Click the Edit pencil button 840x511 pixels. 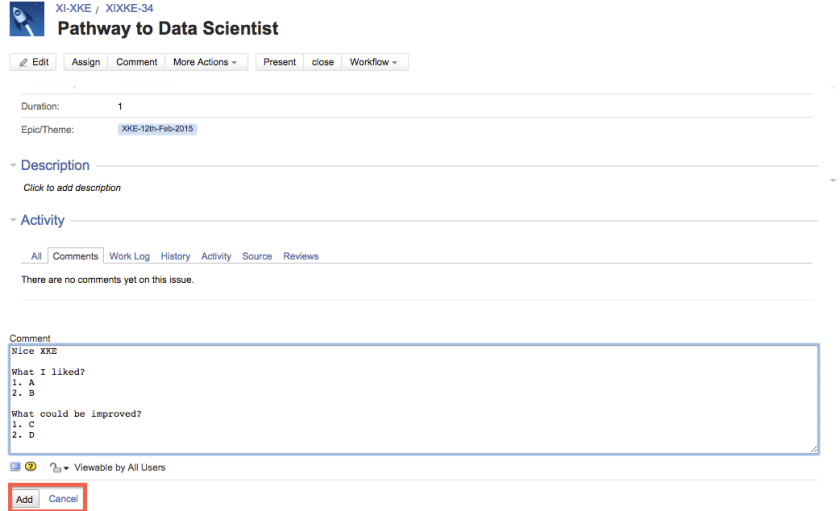coord(33,62)
